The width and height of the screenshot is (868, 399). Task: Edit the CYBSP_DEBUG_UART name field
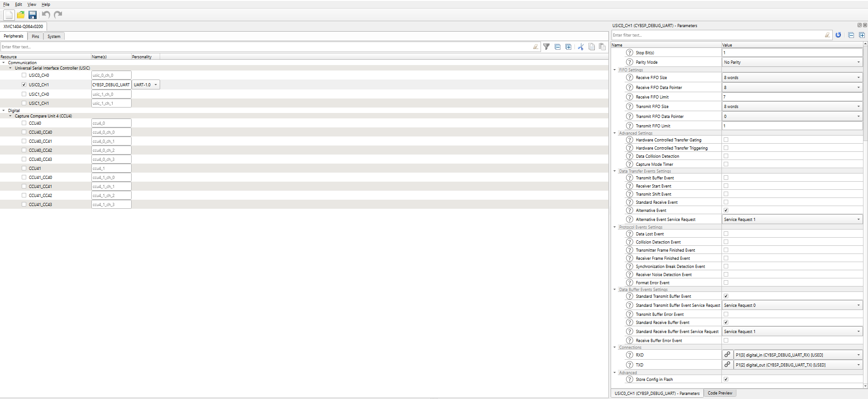click(x=111, y=84)
